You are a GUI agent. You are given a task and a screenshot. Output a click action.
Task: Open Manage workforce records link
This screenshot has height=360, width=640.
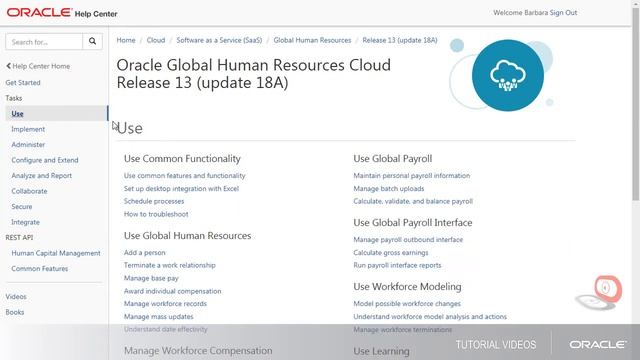click(x=165, y=304)
